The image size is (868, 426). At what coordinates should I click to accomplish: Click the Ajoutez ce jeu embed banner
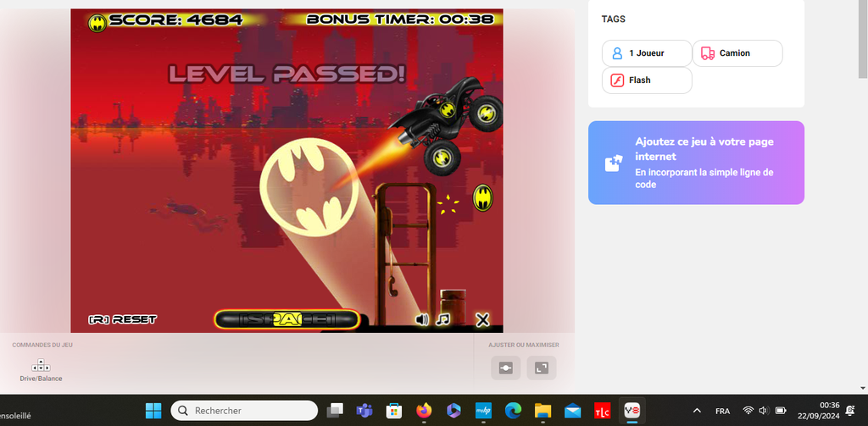[x=696, y=163]
